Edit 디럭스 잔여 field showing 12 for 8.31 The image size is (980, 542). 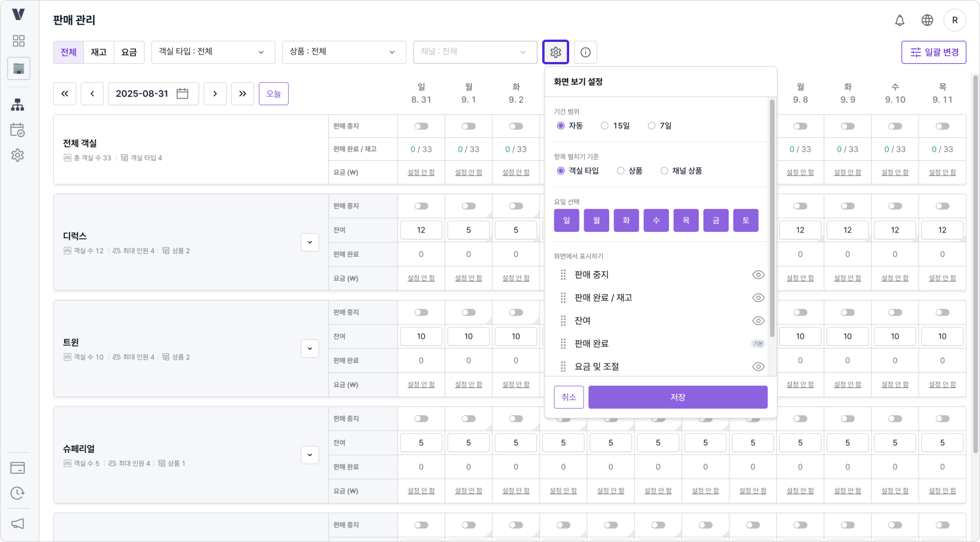click(x=421, y=230)
